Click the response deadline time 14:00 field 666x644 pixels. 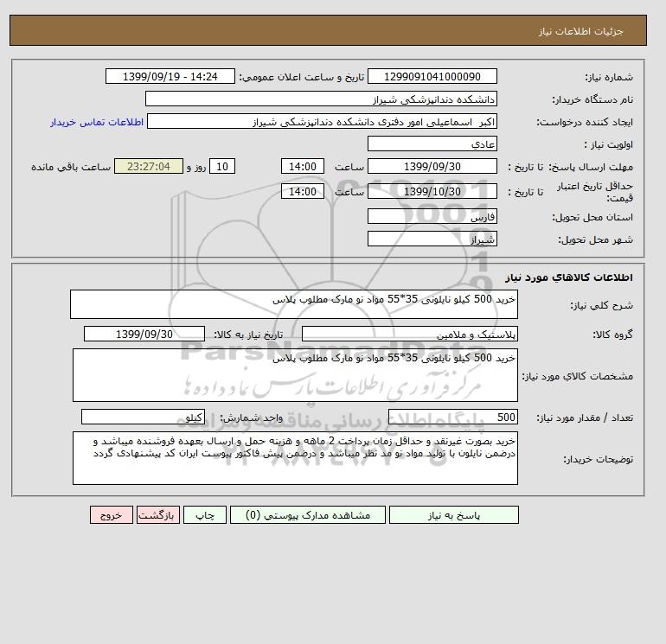tap(303, 167)
